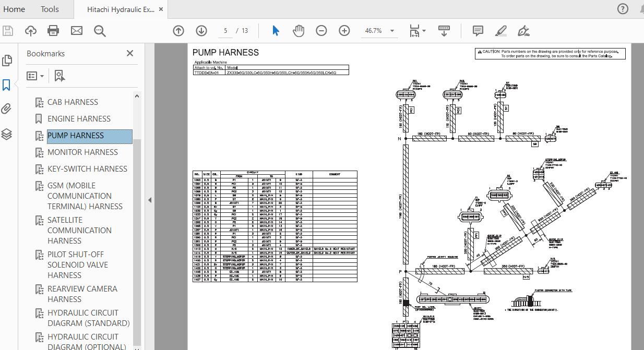Select the KEY-SWITCH HARNESS bookmark
Screen dimensions: 644x350
[87, 169]
